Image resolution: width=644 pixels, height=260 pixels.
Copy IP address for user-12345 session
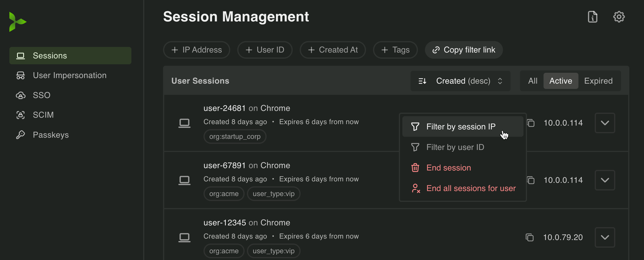click(x=529, y=237)
